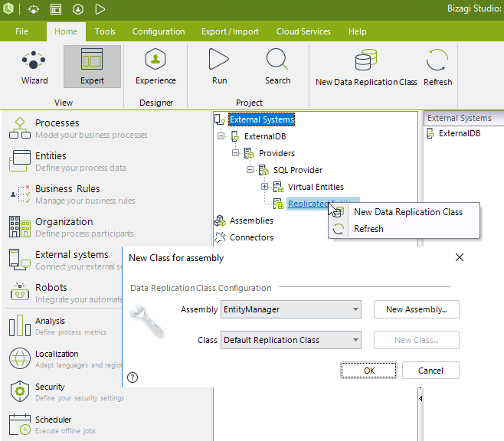Viewport: 504px width, 441px height.
Task: Click the Expert view quick-access icon in title bar
Action: [56, 9]
